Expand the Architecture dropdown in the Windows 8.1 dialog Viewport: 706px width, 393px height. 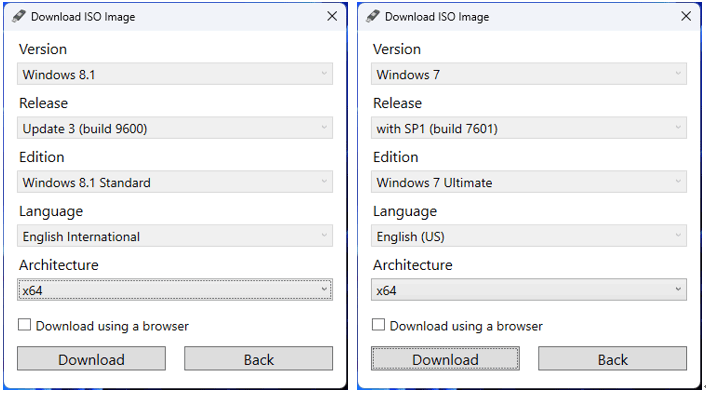[x=175, y=289]
